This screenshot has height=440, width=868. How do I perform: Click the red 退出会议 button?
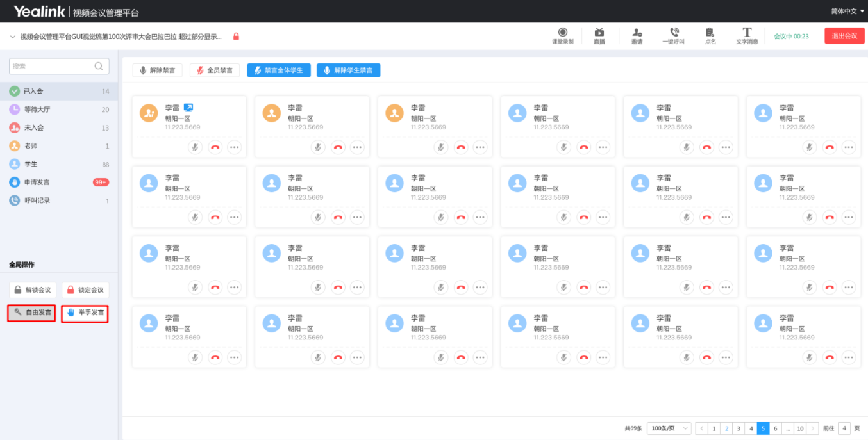[844, 36]
